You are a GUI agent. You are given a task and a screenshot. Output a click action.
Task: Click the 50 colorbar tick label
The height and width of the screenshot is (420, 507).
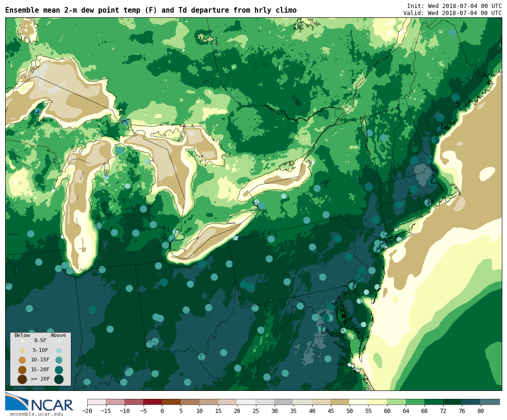pyautogui.click(x=350, y=411)
